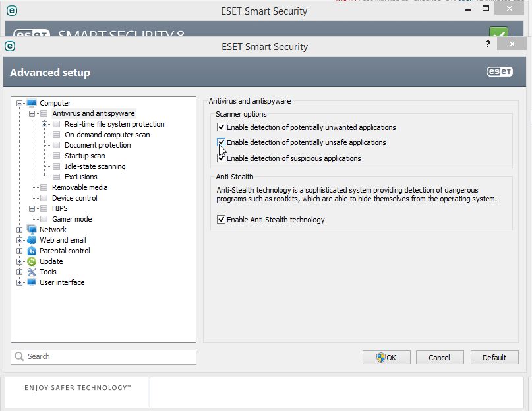The height and width of the screenshot is (411, 532).
Task: Click the help question mark icon
Action: [488, 44]
